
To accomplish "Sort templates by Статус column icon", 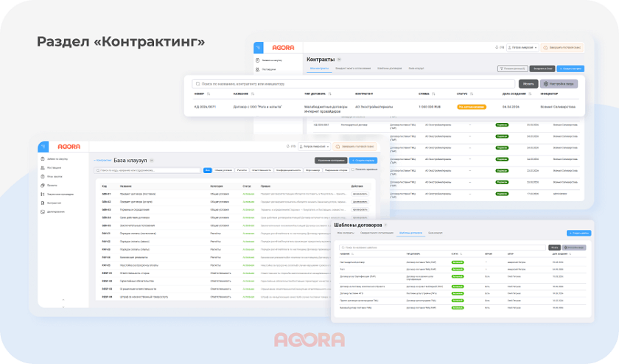I will (x=461, y=254).
